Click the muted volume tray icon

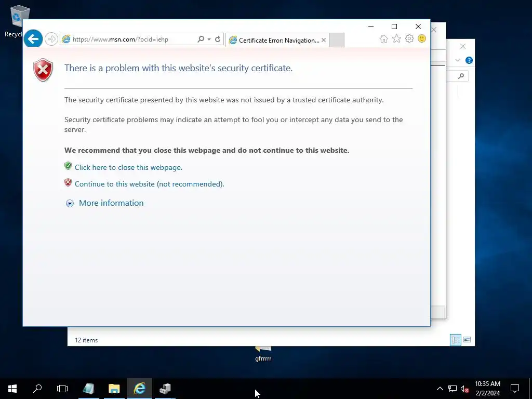pos(464,389)
